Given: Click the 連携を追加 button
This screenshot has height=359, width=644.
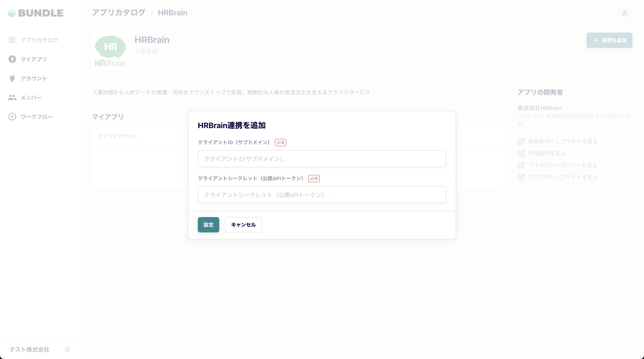Looking at the screenshot, I should click(609, 40).
